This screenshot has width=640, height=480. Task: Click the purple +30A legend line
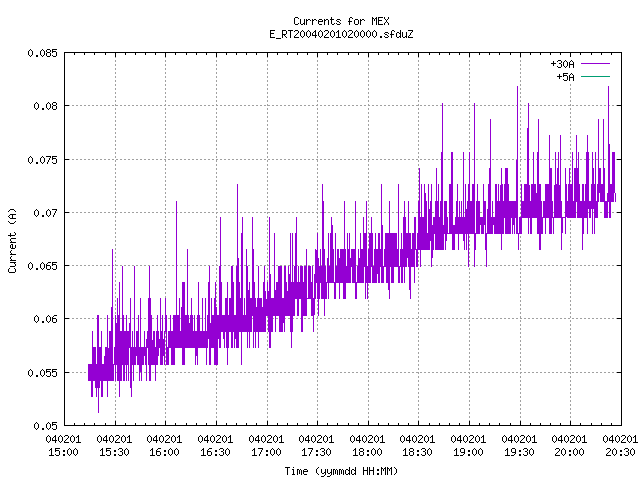[596, 64]
